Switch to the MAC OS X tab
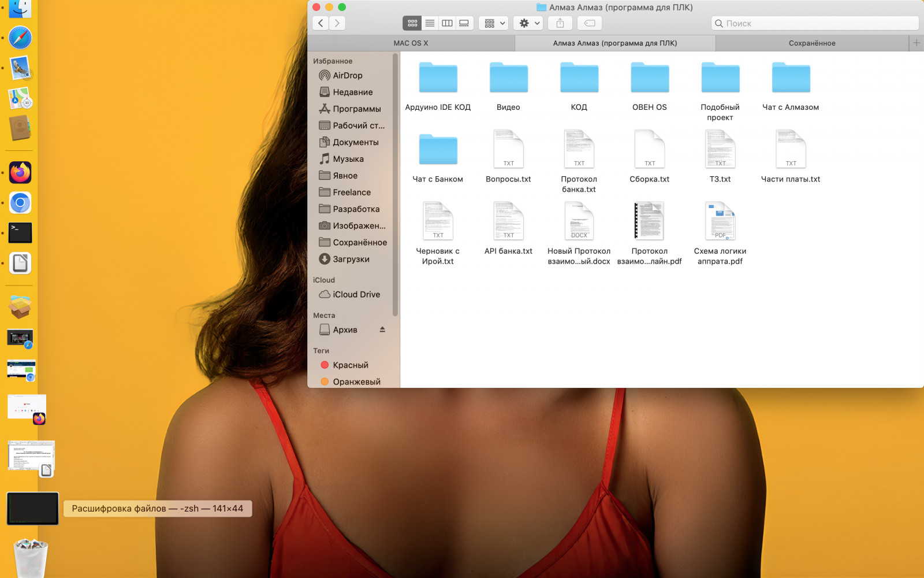The height and width of the screenshot is (578, 924). point(411,43)
